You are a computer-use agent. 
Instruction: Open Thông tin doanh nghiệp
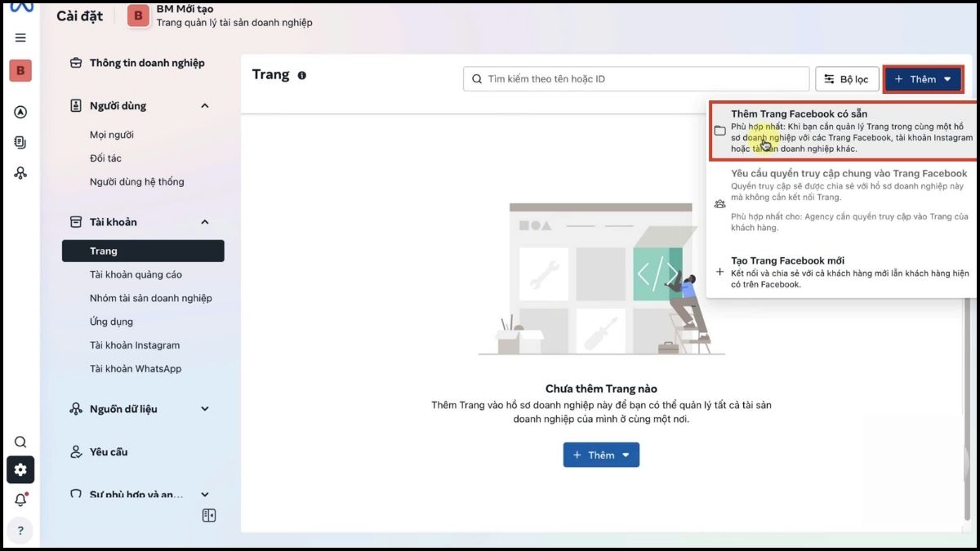click(147, 63)
